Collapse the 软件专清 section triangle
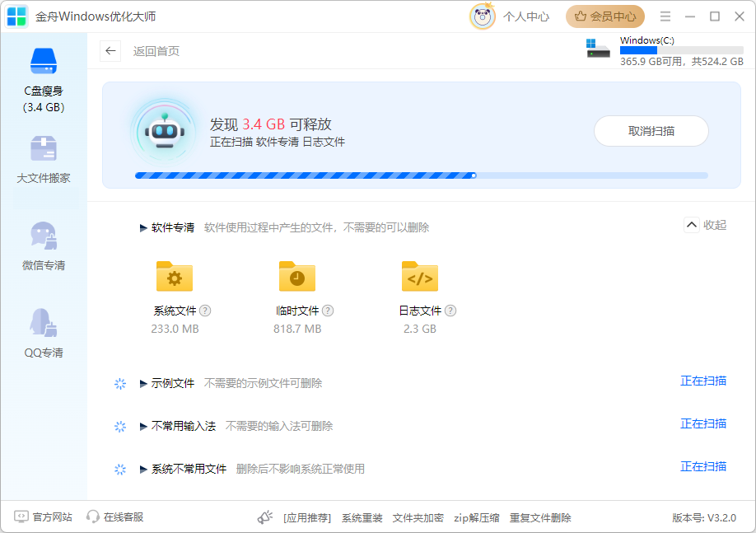Image resolution: width=756 pixels, height=533 pixels. [x=143, y=227]
